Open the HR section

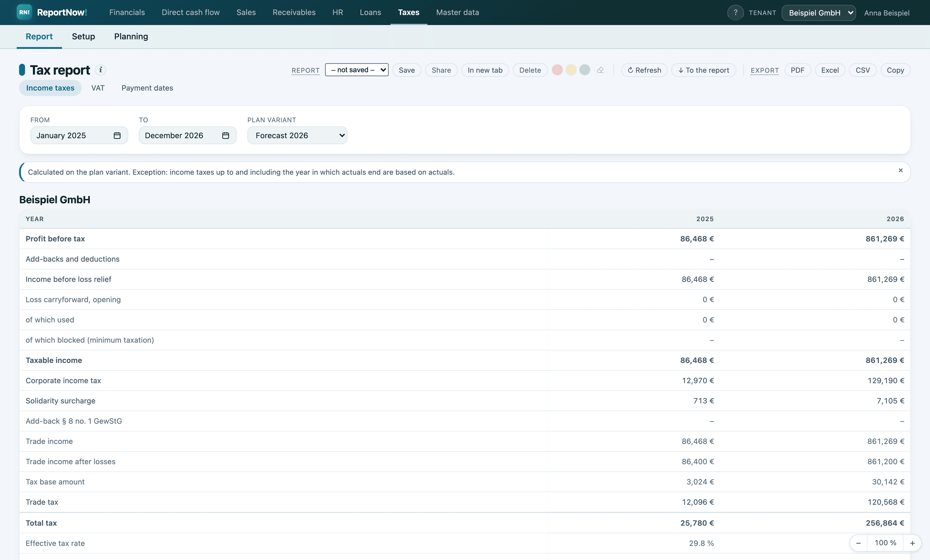coord(338,12)
